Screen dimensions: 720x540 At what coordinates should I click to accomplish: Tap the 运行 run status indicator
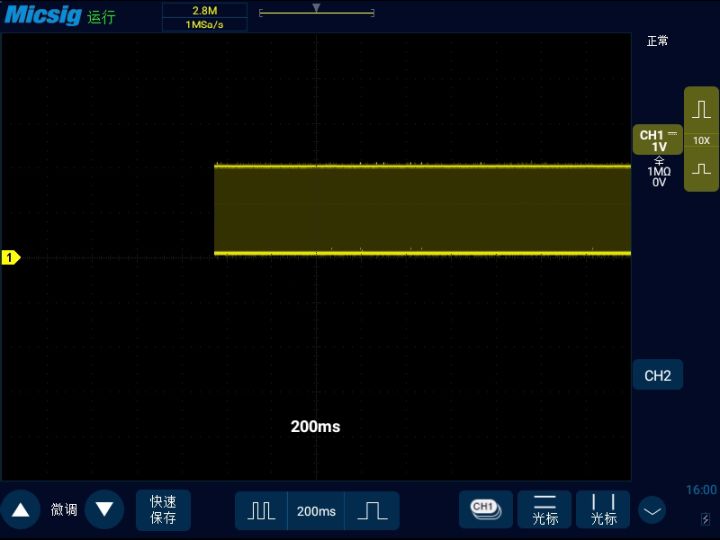tap(101, 17)
